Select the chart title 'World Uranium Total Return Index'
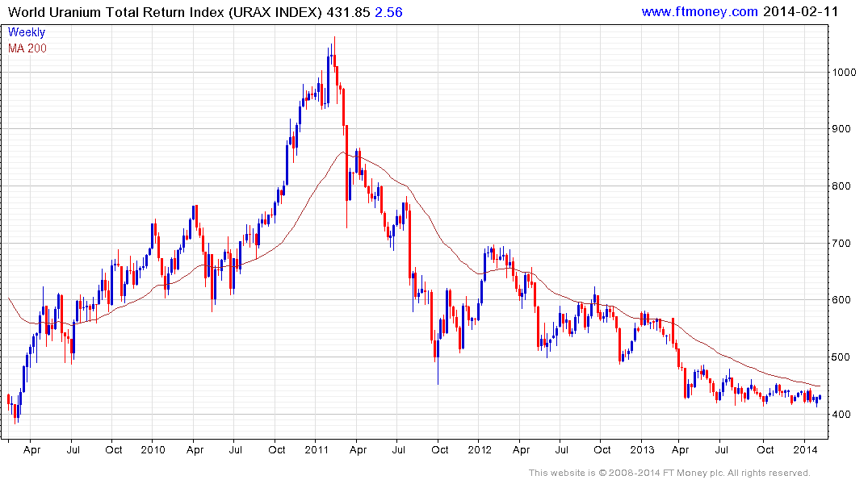Image resolution: width=868 pixels, height=484 pixels. point(117,12)
